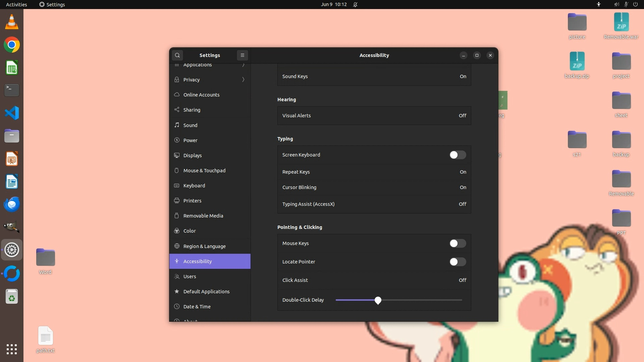
Task: Click the Sound music note icon
Action: click(x=177, y=125)
